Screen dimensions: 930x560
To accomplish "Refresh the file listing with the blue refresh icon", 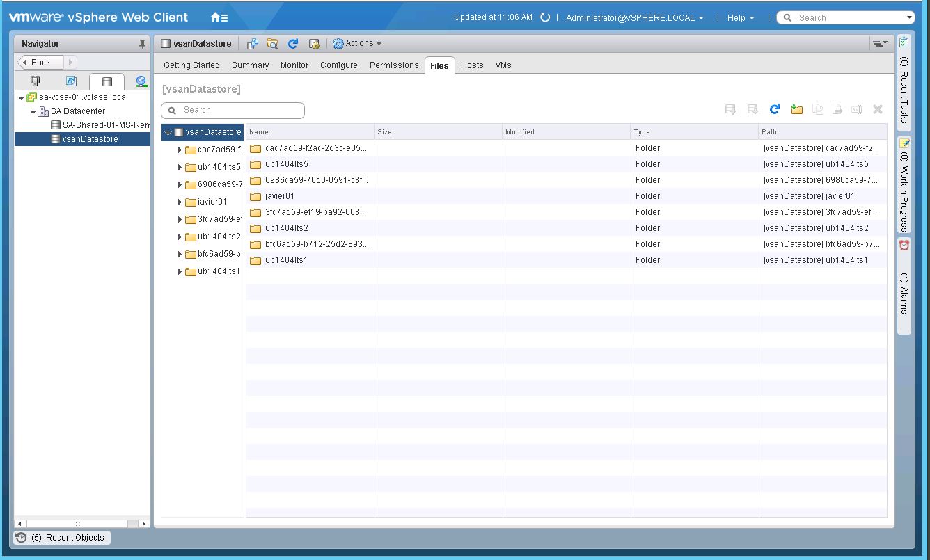I will (774, 109).
